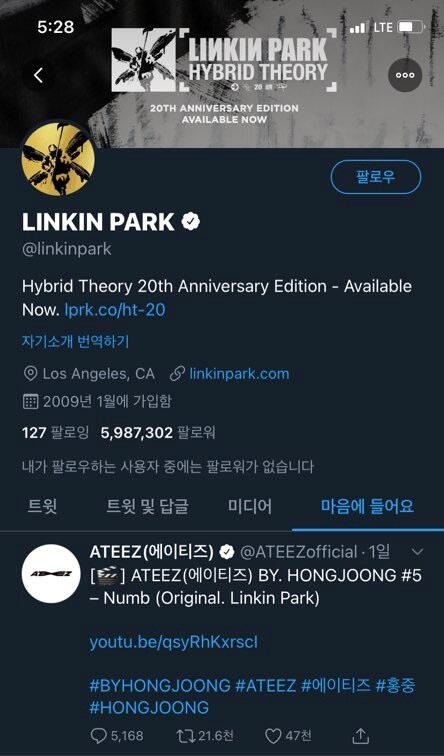View the 127 팔로잉 following list
This screenshot has width=444, height=756.
pyautogui.click(x=55, y=432)
